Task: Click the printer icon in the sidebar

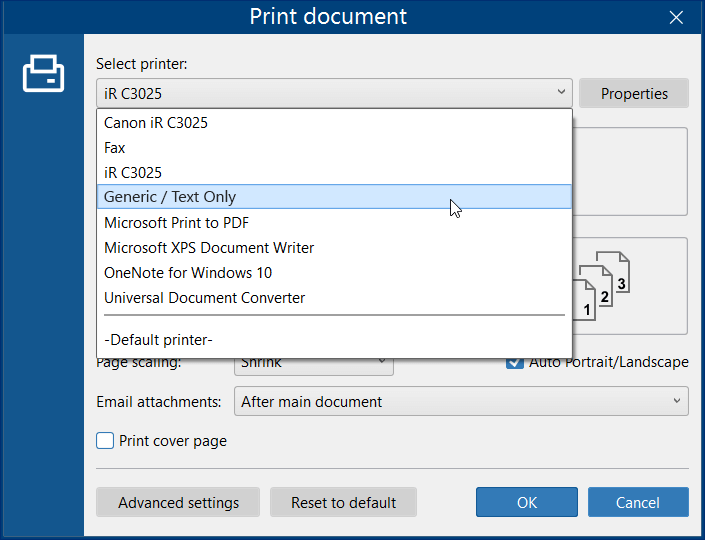Action: pyautogui.click(x=43, y=73)
